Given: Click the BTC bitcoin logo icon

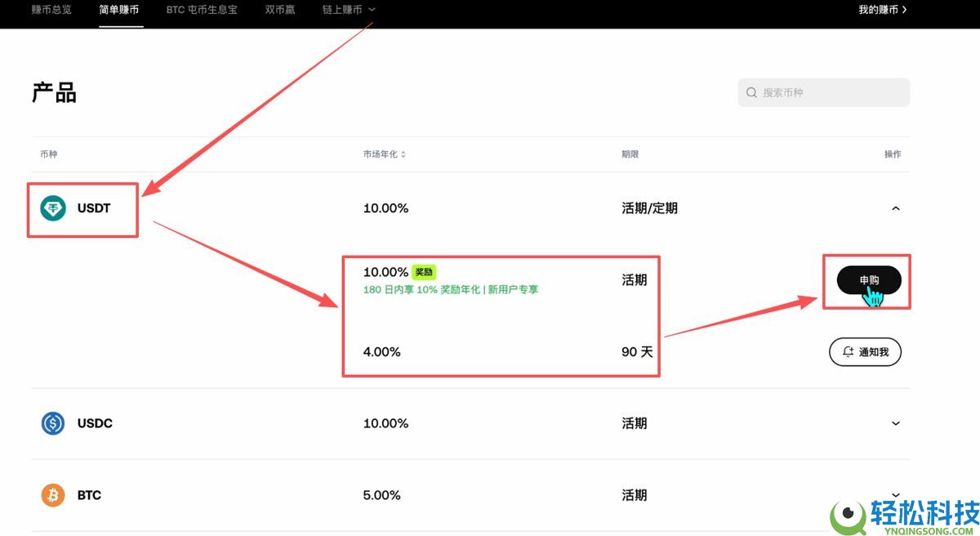Looking at the screenshot, I should click(52, 495).
